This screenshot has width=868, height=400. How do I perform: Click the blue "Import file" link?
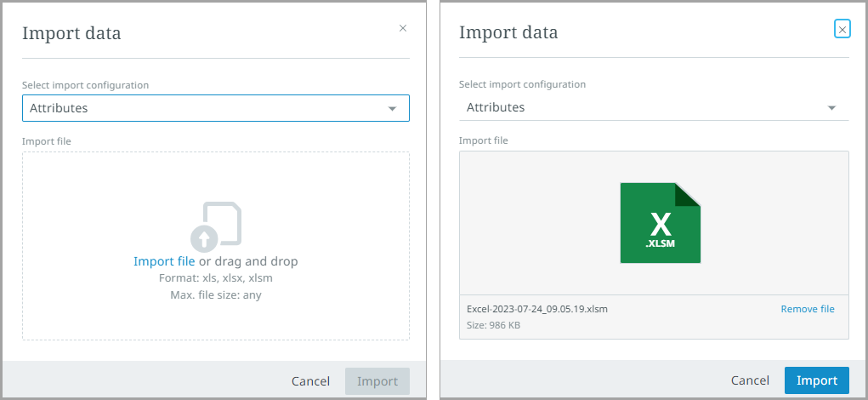(164, 261)
